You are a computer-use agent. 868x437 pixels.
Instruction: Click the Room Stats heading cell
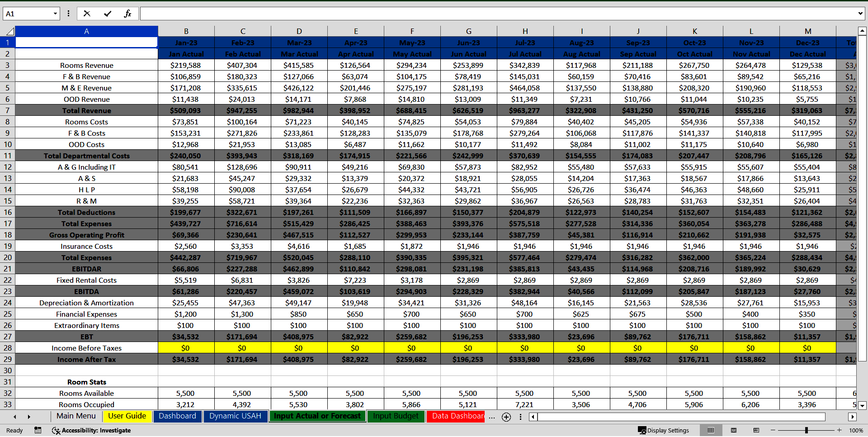(87, 382)
